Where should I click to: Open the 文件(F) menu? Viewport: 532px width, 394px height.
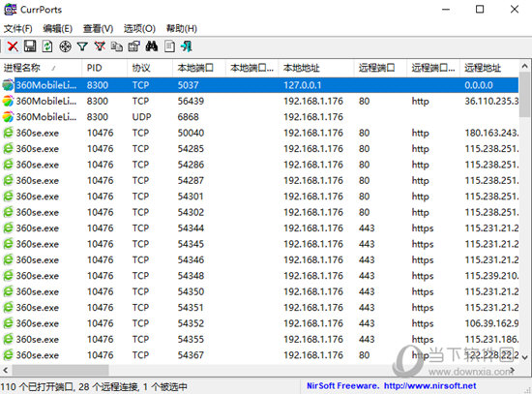click(18, 28)
